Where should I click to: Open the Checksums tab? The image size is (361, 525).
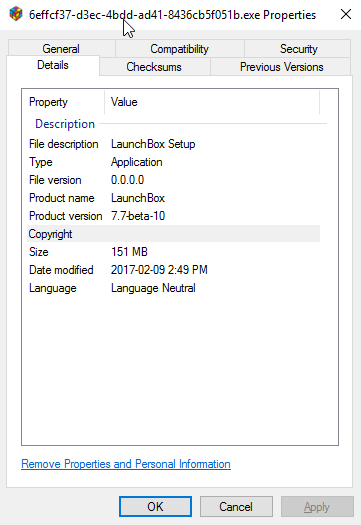tap(154, 67)
